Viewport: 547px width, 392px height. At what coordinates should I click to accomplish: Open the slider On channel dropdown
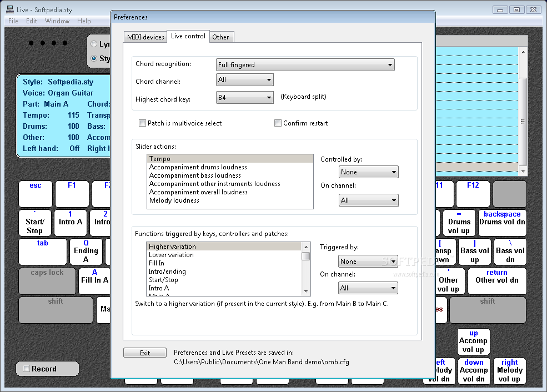(x=368, y=200)
